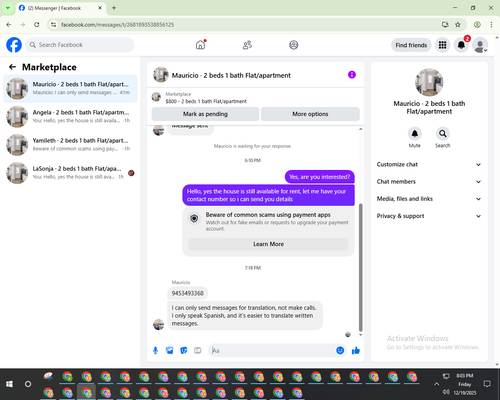Open the taskbar volume speaker icon
The width and height of the screenshot is (500, 400).
(446, 392)
